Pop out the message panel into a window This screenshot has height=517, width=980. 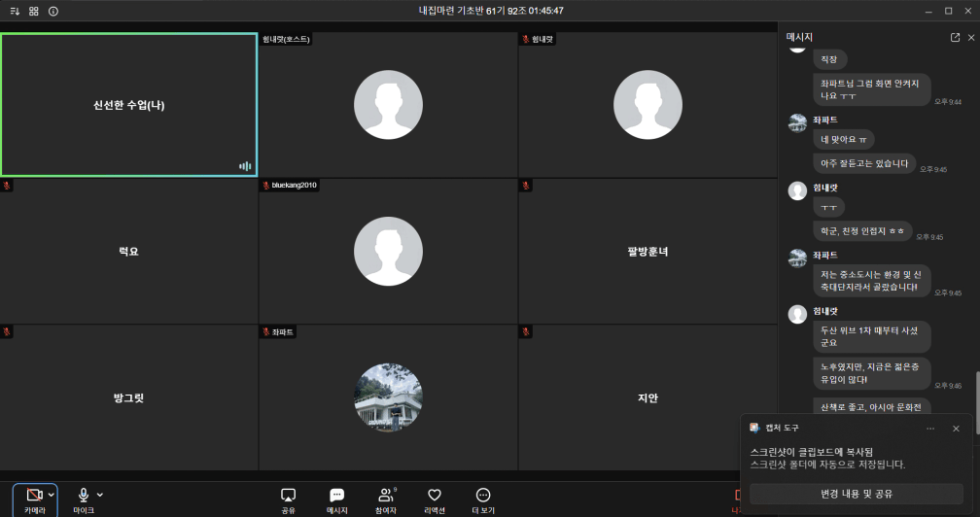[x=955, y=38]
